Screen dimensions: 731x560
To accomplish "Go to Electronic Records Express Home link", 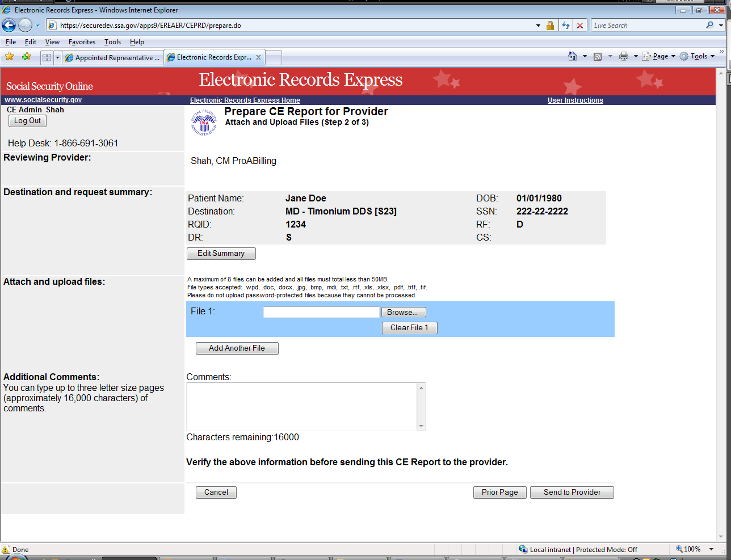I will 245,100.
